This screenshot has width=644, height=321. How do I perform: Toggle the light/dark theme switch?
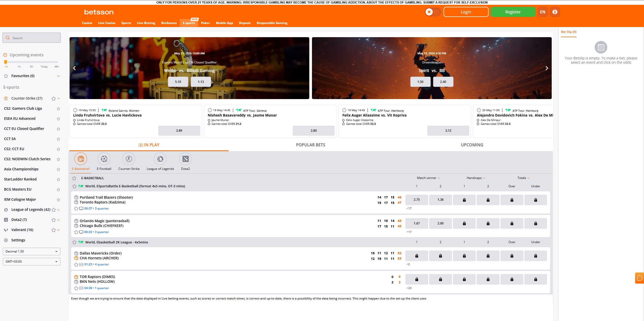coord(433,12)
